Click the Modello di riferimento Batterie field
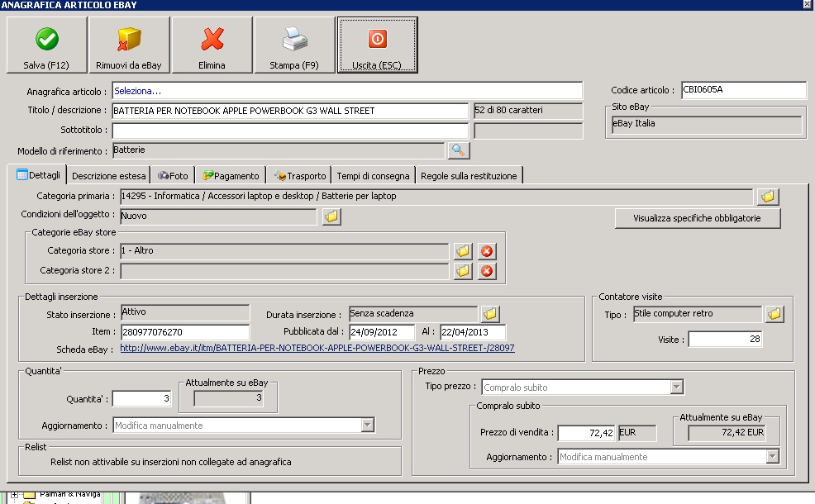This screenshot has height=504, width=815. click(278, 150)
